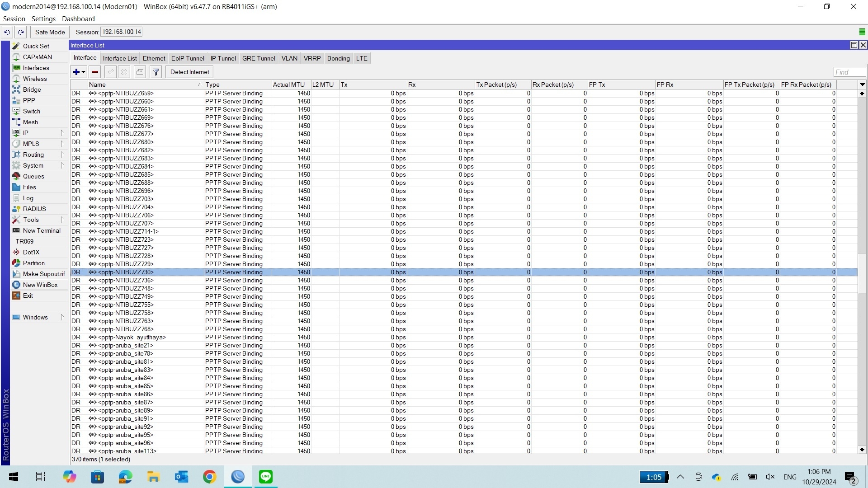The width and height of the screenshot is (868, 488).
Task: Click the Detect Internet button
Action: 189,72
